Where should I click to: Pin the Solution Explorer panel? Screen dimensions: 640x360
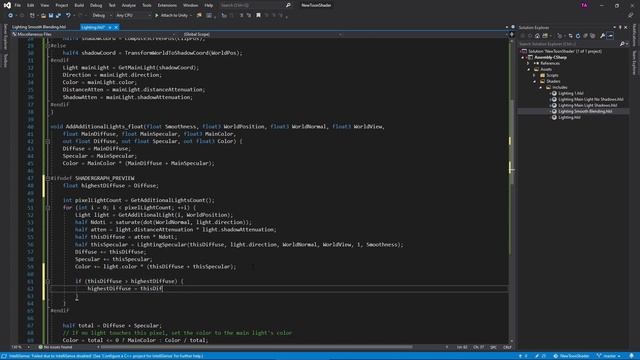pyautogui.click(x=620, y=27)
